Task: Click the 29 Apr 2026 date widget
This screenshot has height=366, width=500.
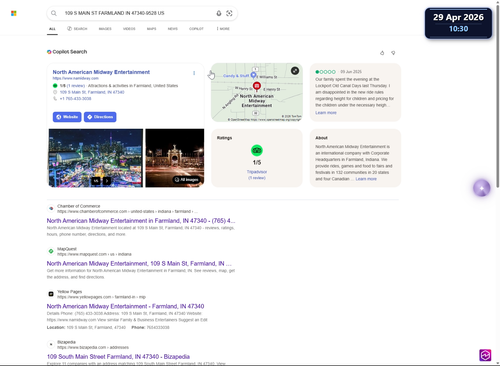Action: (x=458, y=23)
